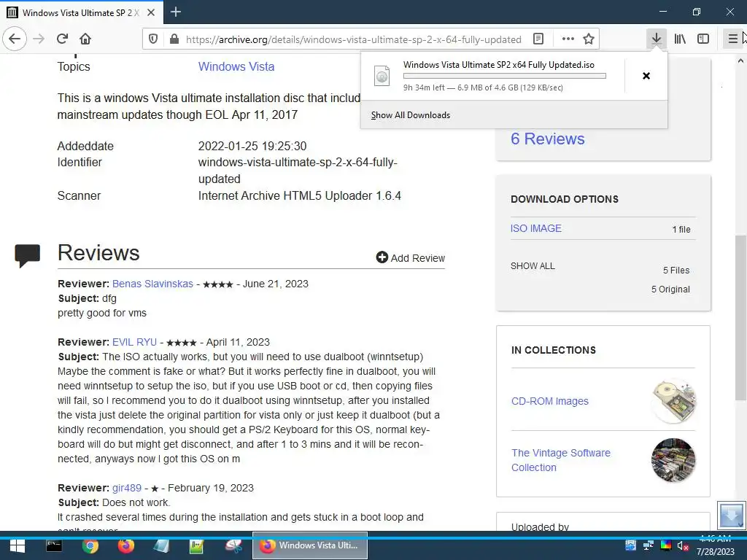This screenshot has width=747, height=560.
Task: Select the Firefox Windows Vista Ulti... taskbar button
Action: [309, 545]
